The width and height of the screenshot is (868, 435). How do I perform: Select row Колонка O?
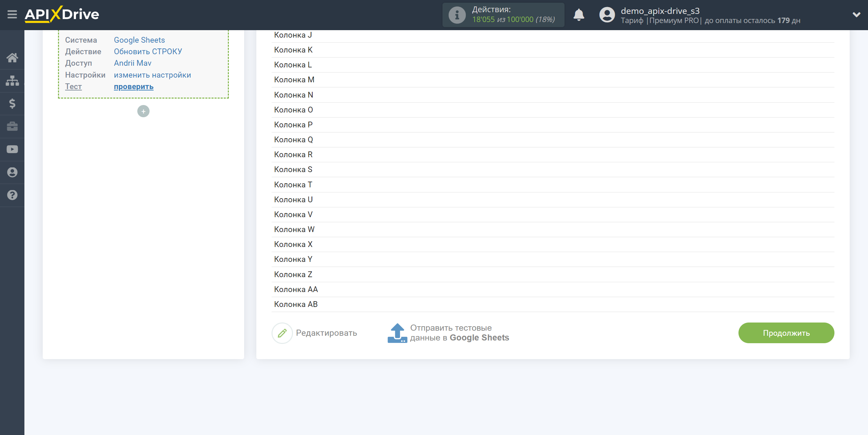pyautogui.click(x=553, y=110)
